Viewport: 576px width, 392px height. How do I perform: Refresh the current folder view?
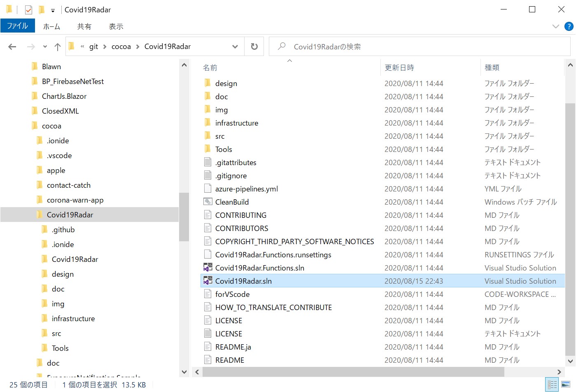pos(254,47)
